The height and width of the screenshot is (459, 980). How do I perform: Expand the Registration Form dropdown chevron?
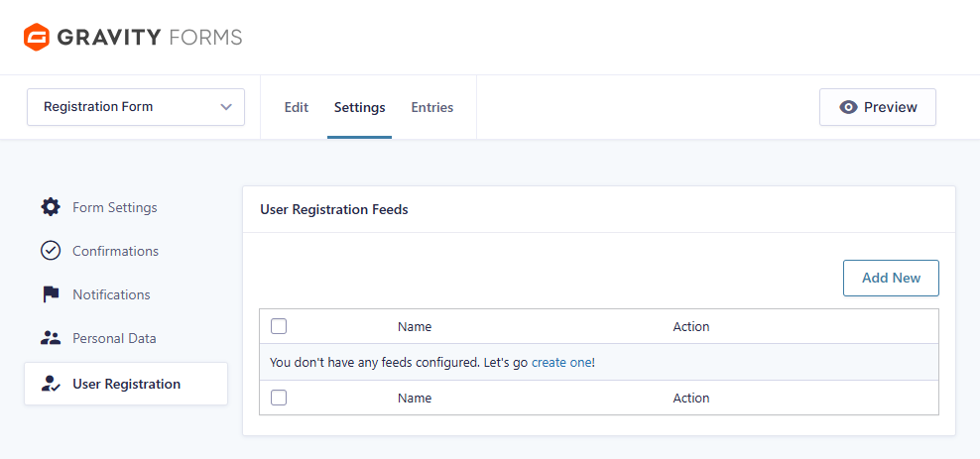226,107
